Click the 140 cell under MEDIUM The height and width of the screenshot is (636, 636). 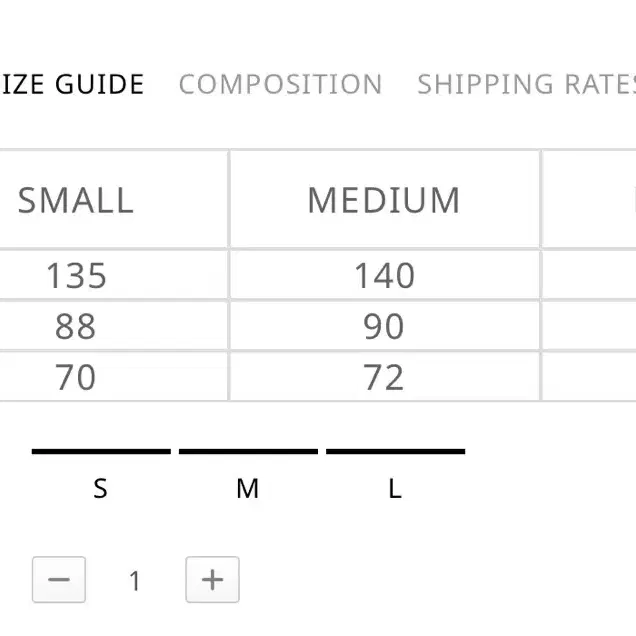384,275
